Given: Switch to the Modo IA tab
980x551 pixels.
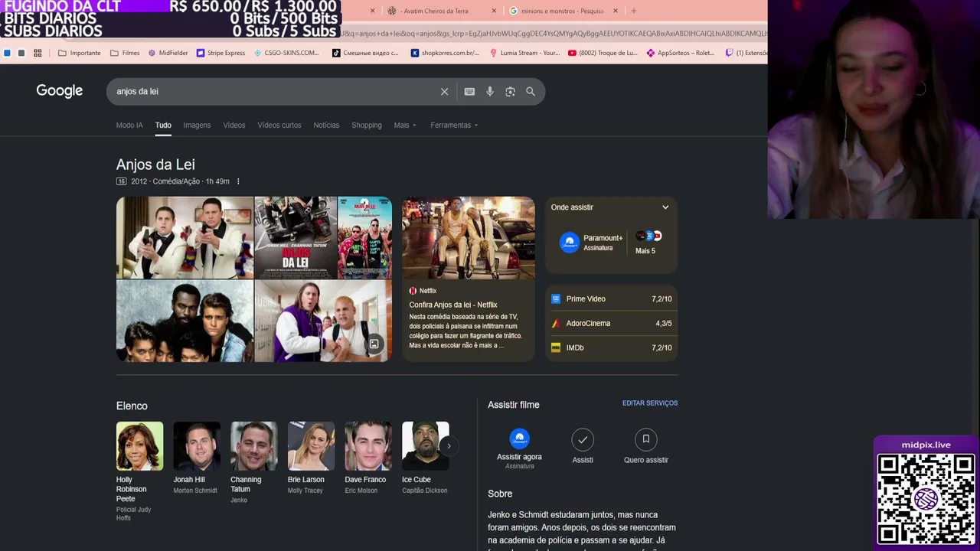Looking at the screenshot, I should (x=129, y=125).
